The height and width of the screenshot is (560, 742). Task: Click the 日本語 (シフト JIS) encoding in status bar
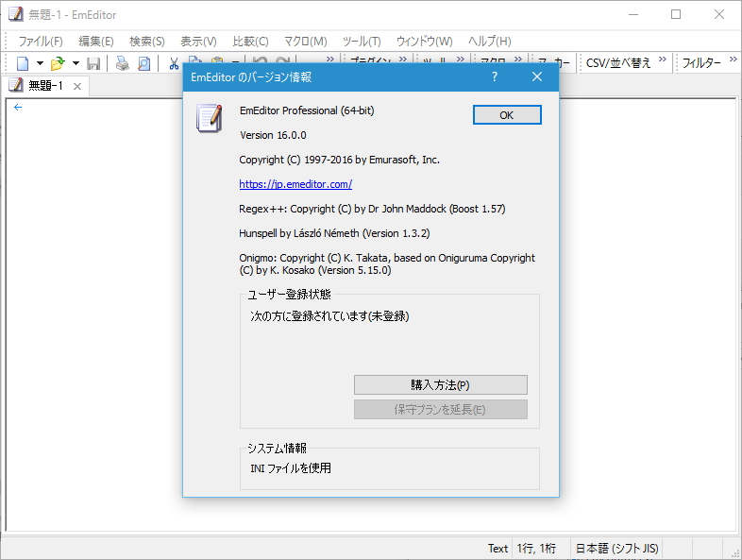tap(616, 549)
